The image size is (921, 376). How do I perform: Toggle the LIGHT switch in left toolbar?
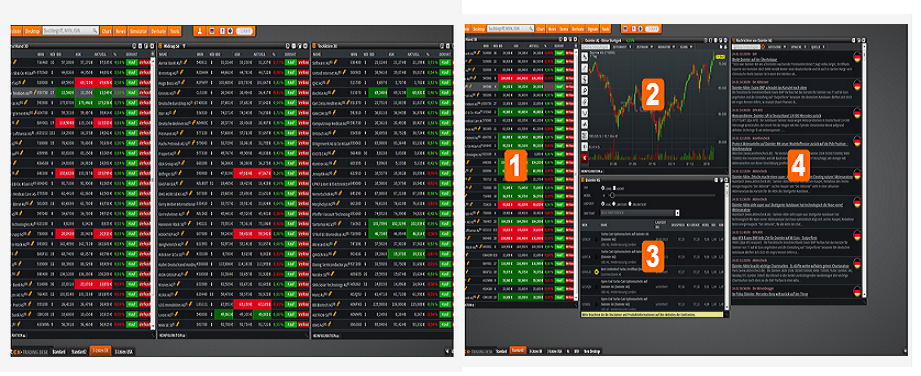pos(244,31)
